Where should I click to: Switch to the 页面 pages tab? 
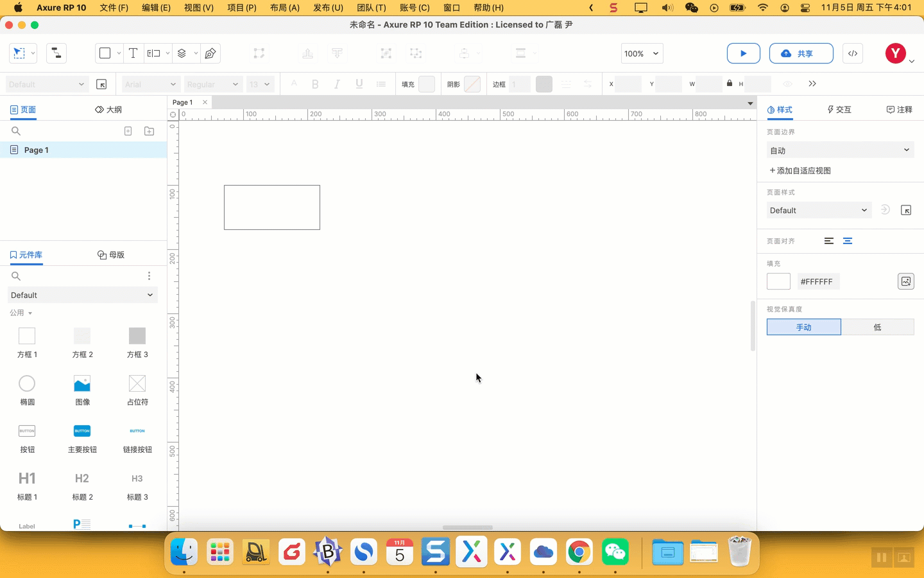click(x=23, y=110)
